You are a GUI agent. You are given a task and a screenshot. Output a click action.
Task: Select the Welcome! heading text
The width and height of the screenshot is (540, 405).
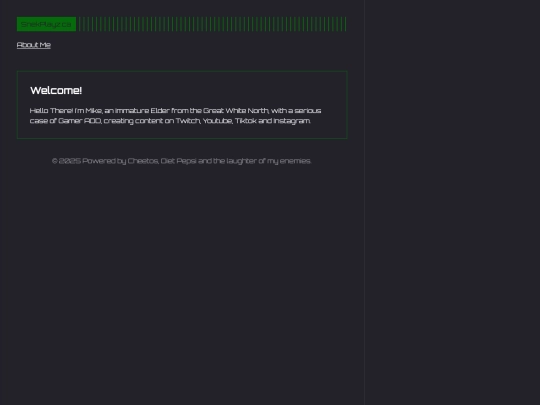pyautogui.click(x=56, y=90)
